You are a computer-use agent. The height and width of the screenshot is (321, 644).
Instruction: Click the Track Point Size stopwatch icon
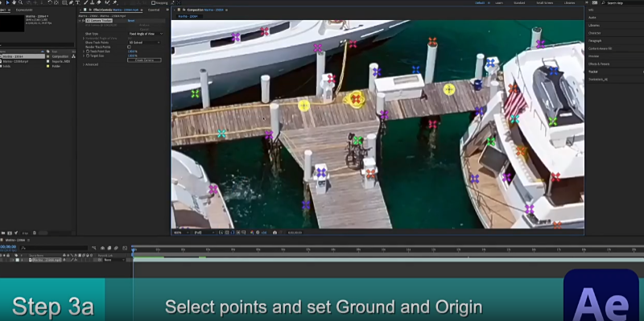click(x=88, y=51)
